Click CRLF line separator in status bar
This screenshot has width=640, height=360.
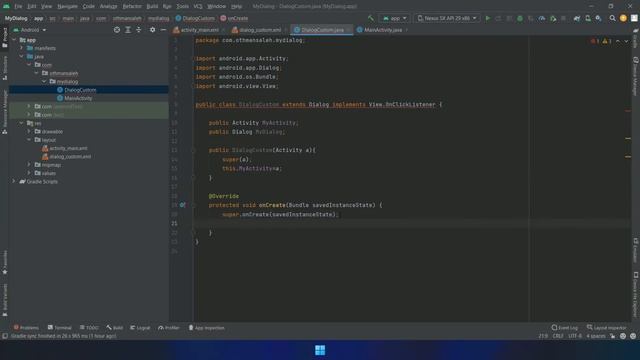pos(558,336)
